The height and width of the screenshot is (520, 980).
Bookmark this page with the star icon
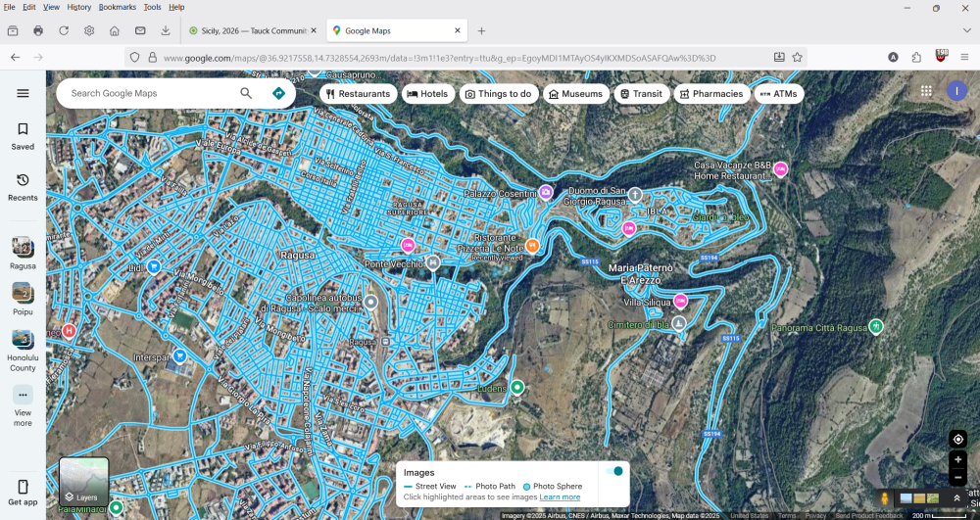coord(797,58)
